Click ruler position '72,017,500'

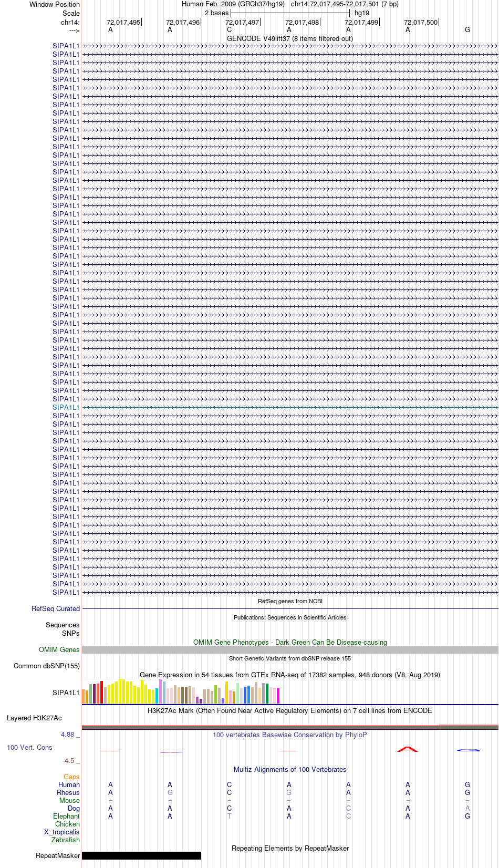[x=421, y=23]
